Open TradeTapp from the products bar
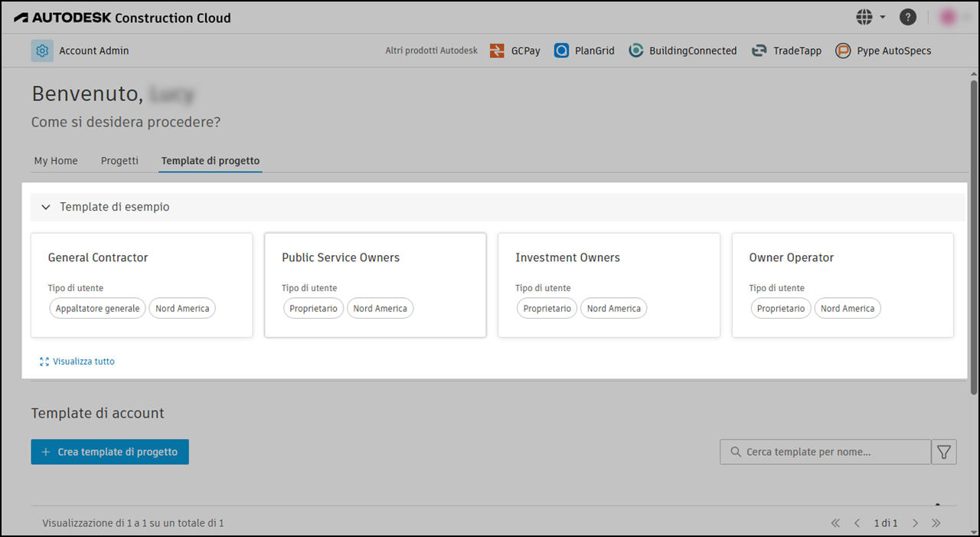Viewport: 980px width, 537px height. pyautogui.click(x=786, y=51)
